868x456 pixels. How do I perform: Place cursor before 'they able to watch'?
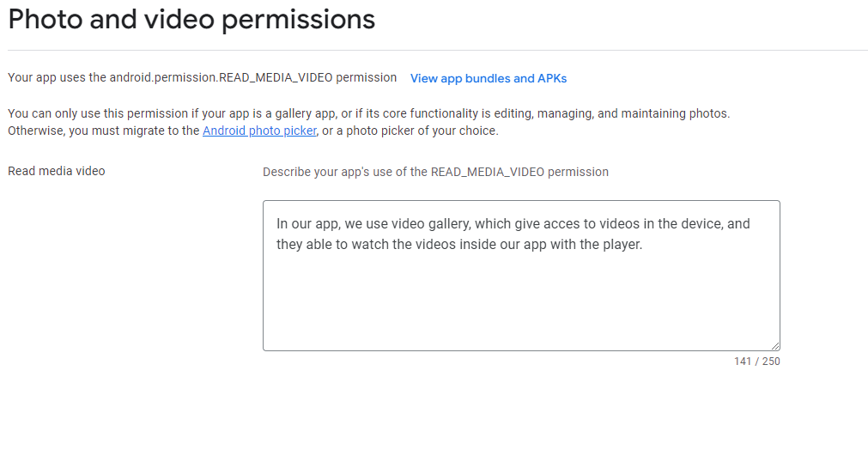276,245
